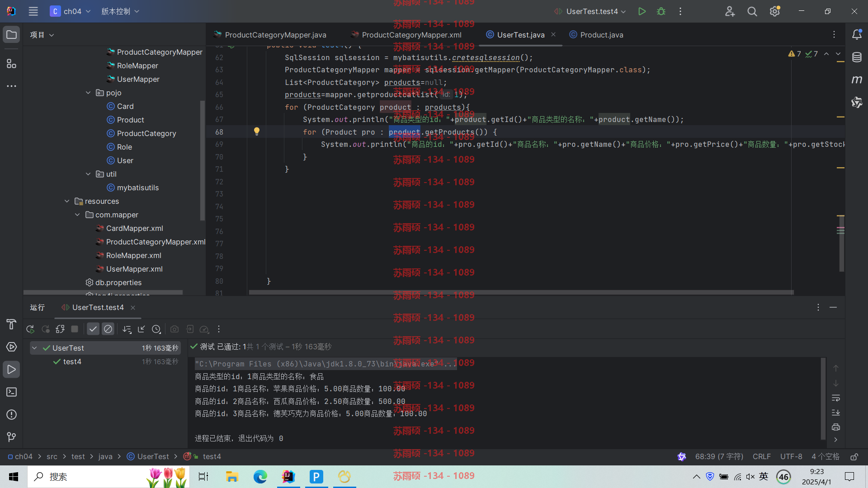This screenshot has height=488, width=868.
Task: Click the test history clock icon
Action: pyautogui.click(x=156, y=329)
